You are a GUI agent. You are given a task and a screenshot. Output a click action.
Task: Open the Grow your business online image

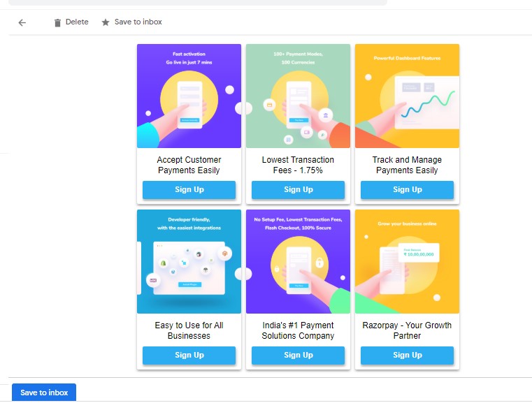click(407, 261)
